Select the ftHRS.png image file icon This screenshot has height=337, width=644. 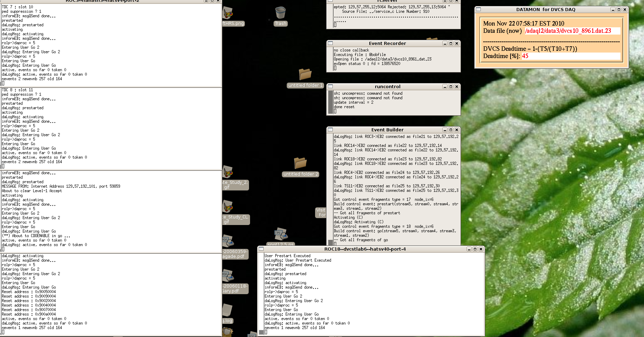228,13
